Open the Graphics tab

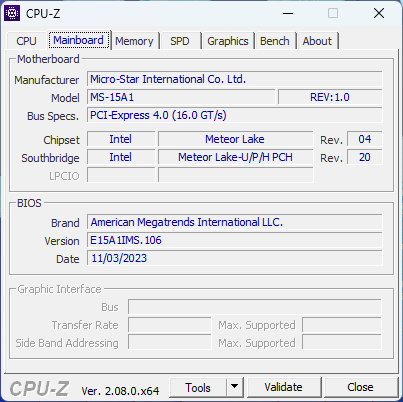pyautogui.click(x=228, y=41)
